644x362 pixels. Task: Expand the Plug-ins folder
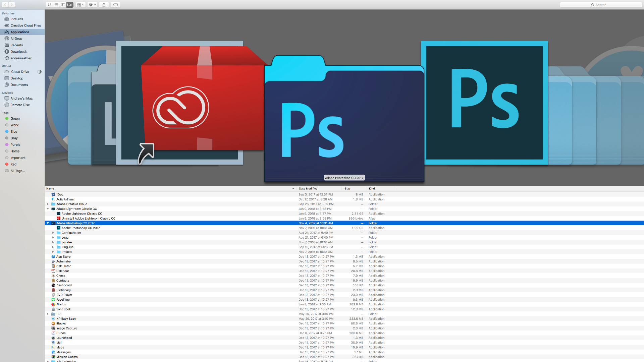53,247
